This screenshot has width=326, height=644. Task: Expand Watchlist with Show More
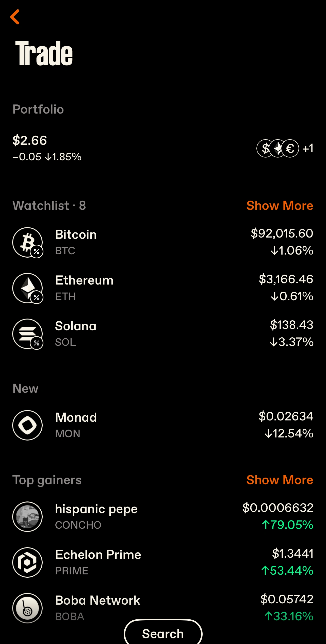click(x=280, y=206)
